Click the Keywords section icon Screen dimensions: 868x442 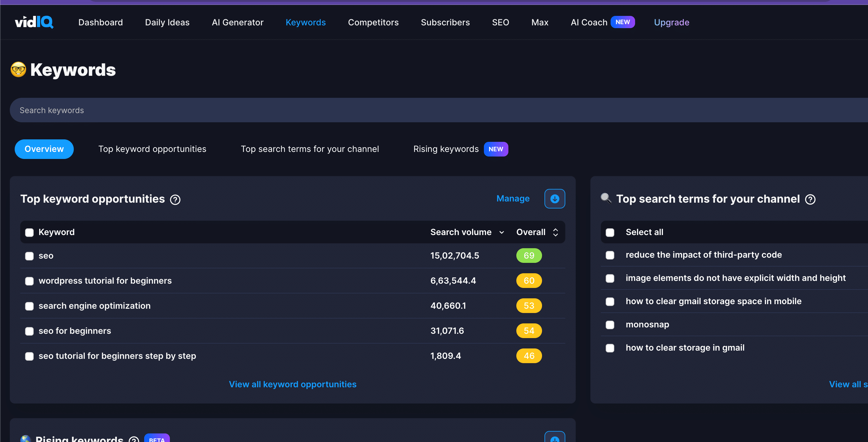click(19, 69)
